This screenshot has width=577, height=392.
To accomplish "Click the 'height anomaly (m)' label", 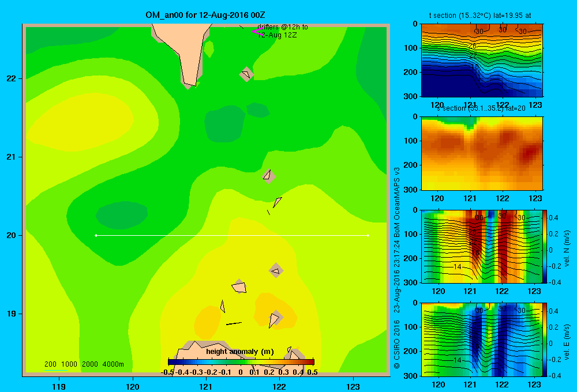I will point(240,352).
